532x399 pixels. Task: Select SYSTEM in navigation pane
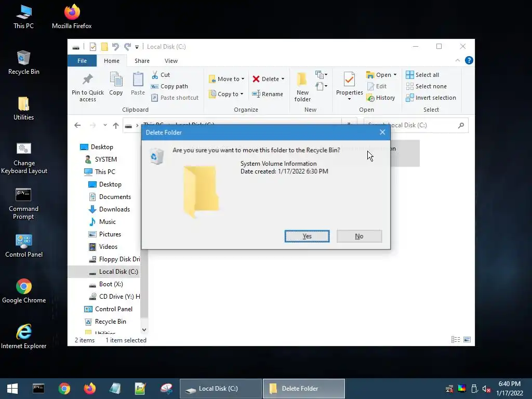(101, 159)
